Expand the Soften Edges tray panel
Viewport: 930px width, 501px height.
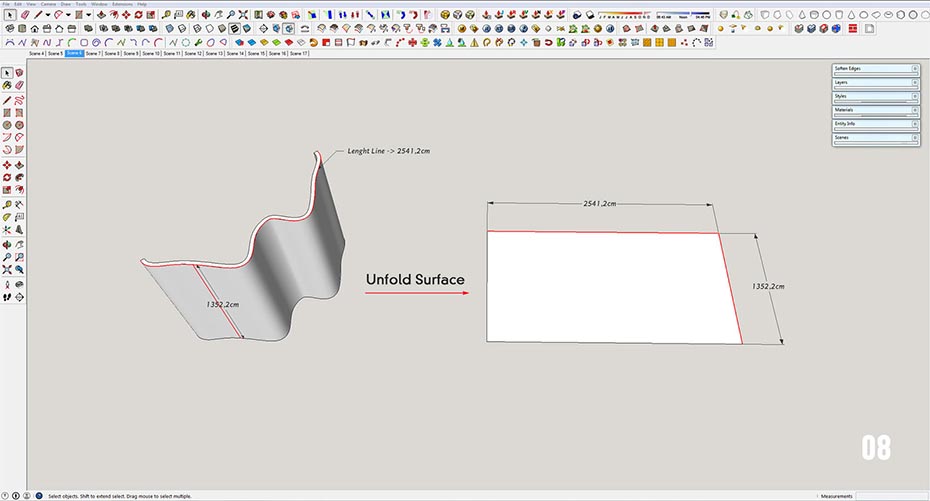pos(875,68)
